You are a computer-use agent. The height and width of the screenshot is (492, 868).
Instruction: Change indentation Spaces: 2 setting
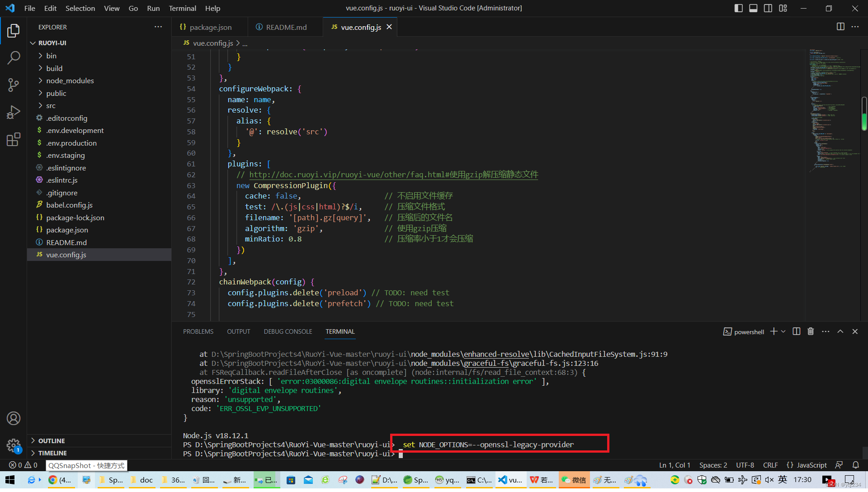tap(713, 465)
